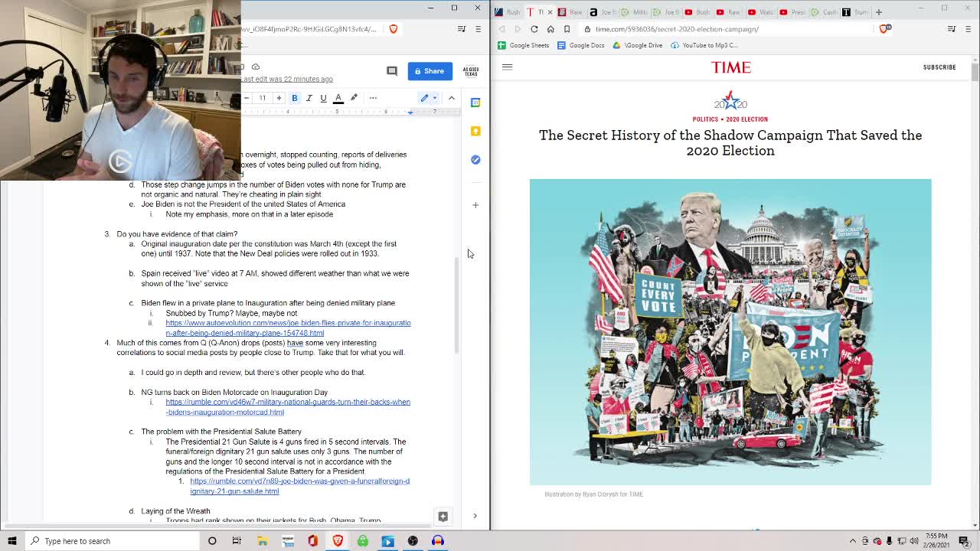Click the Brave Shields icon in left window
The height and width of the screenshot is (551, 980).
tap(394, 29)
